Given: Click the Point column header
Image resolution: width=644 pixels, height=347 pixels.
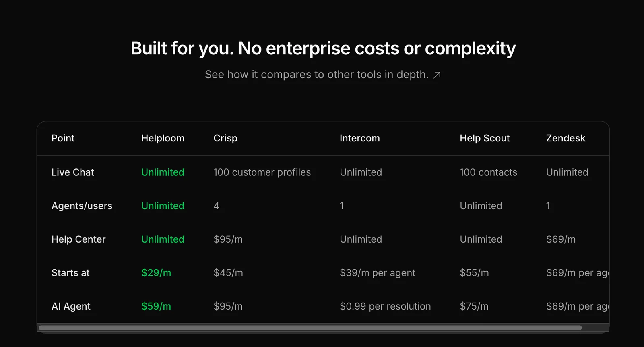Looking at the screenshot, I should coord(63,138).
